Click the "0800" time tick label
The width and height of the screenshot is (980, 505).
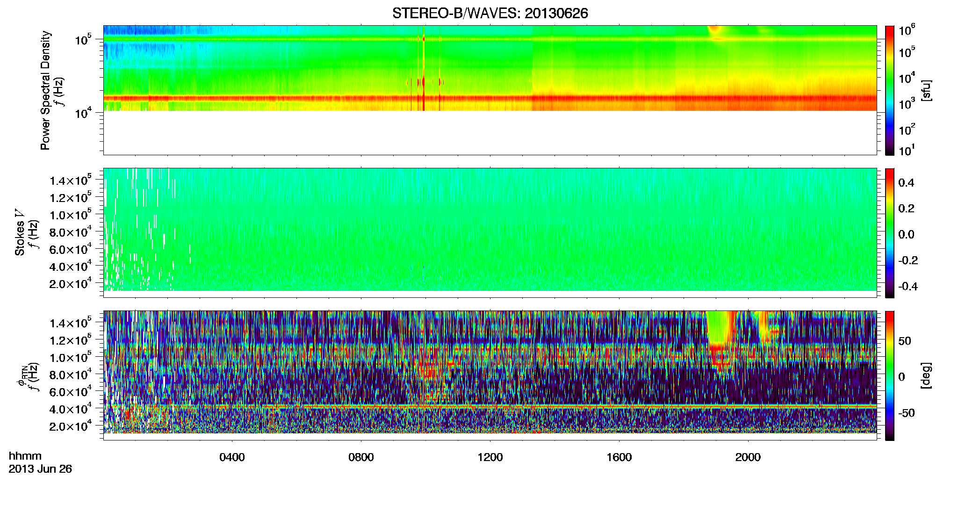(361, 457)
